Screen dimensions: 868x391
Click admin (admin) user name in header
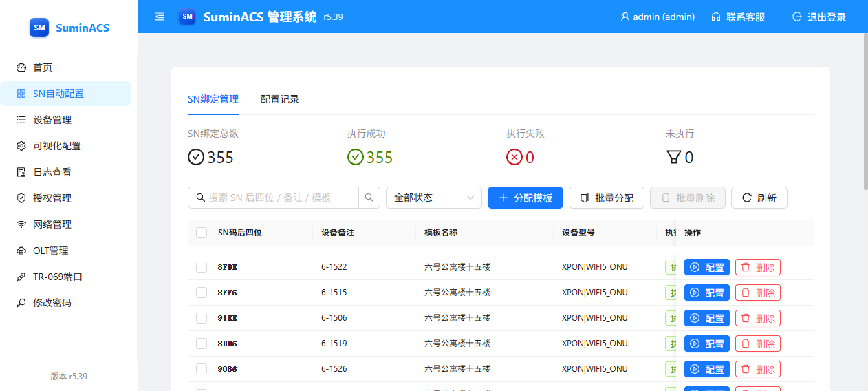[x=664, y=17]
